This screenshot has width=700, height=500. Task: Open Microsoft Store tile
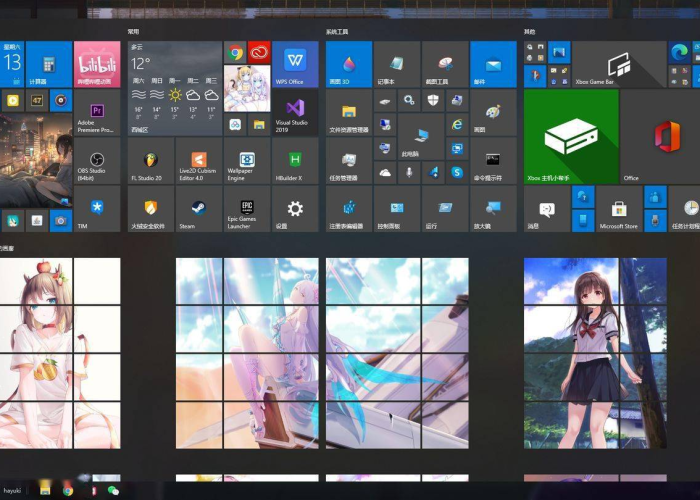point(619,209)
